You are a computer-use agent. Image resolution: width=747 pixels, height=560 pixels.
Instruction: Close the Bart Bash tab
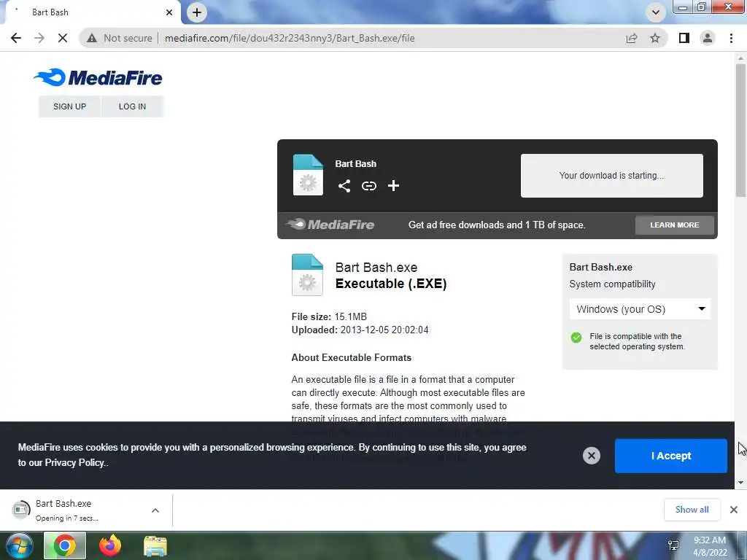169,12
